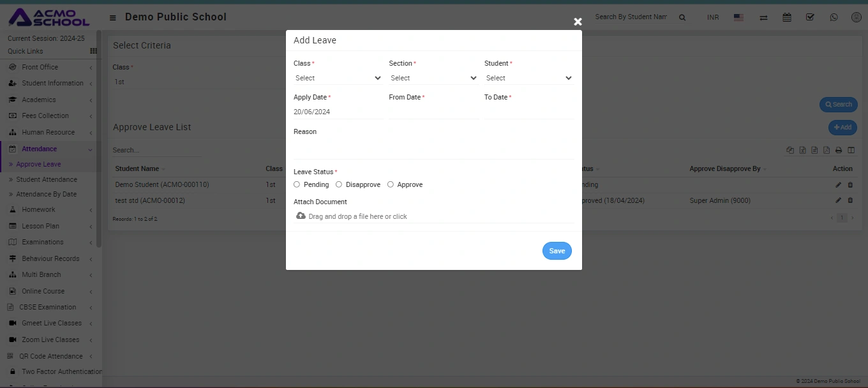
Task: Click the WhatsApp icon in top bar
Action: pyautogui.click(x=834, y=17)
